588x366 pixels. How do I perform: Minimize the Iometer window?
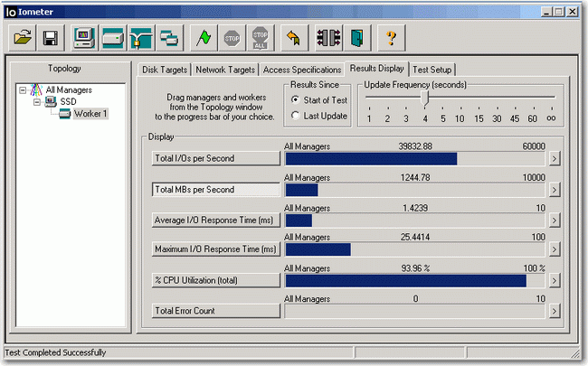point(546,12)
